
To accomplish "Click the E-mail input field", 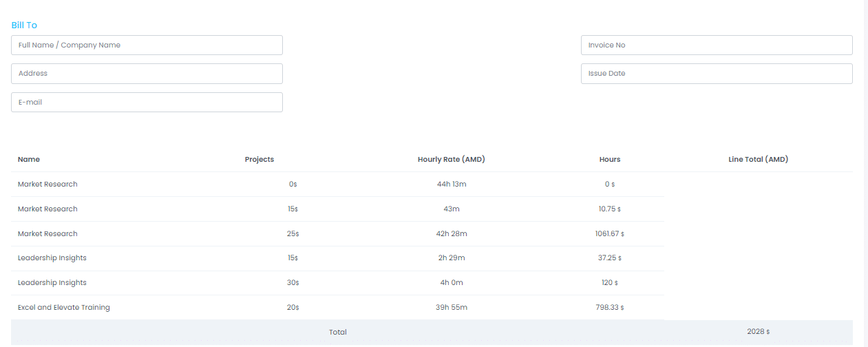I will click(x=147, y=102).
